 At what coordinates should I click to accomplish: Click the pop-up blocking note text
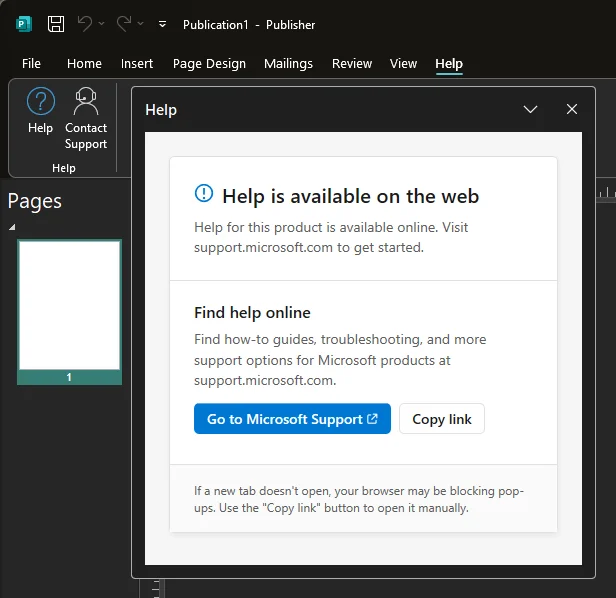click(x=359, y=499)
